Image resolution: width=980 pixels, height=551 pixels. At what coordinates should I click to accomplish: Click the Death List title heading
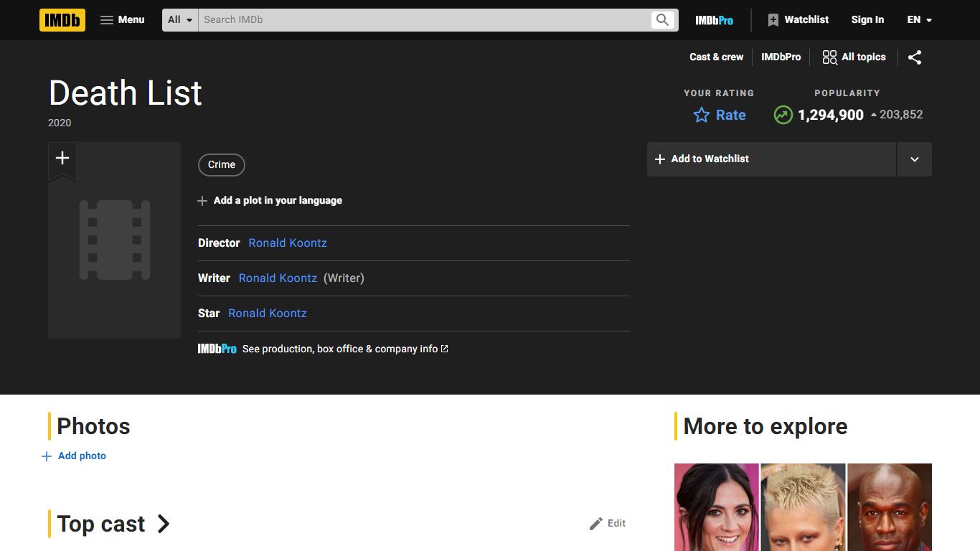126,93
